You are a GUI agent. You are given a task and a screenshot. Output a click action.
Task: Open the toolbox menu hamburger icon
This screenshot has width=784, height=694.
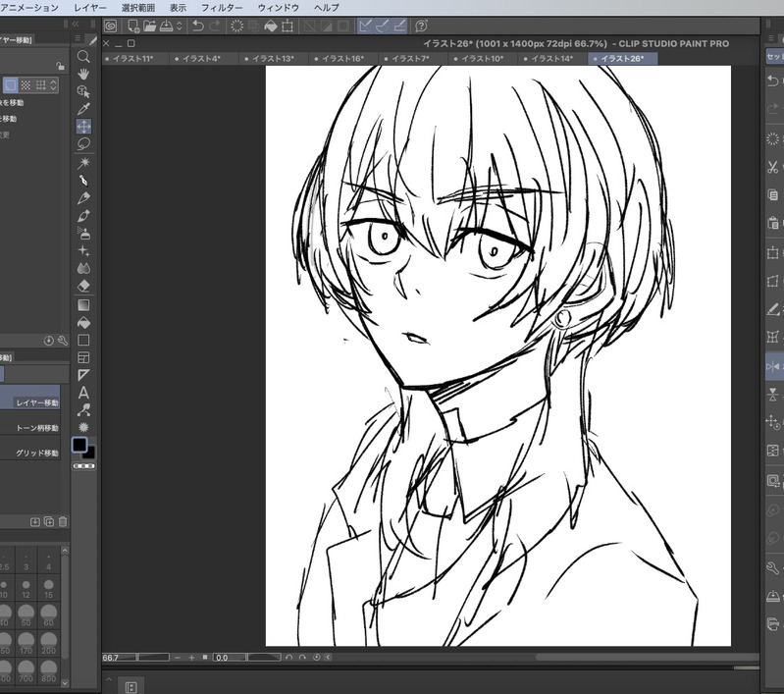point(78,38)
